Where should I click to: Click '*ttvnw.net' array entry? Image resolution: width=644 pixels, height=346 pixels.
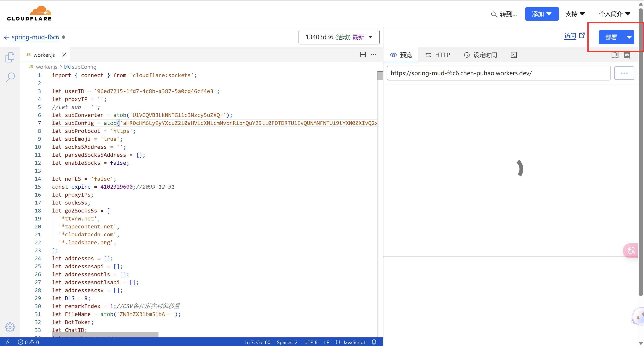click(78, 219)
